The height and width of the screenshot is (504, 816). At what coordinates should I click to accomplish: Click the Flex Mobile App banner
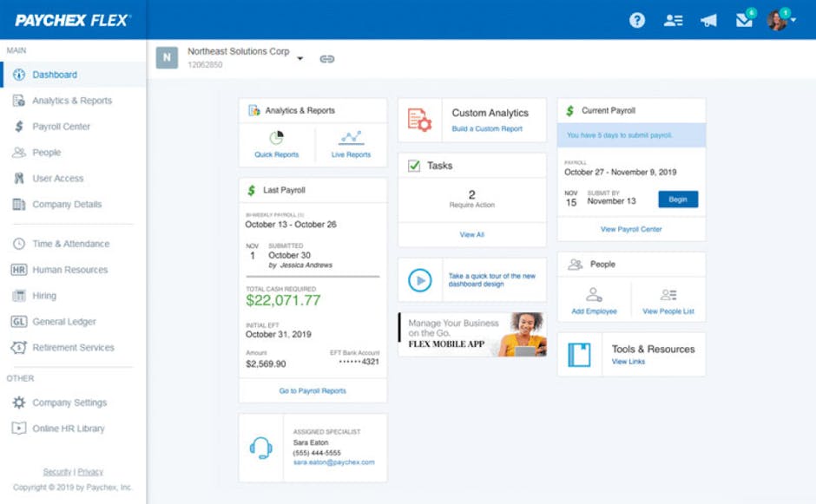pos(471,335)
